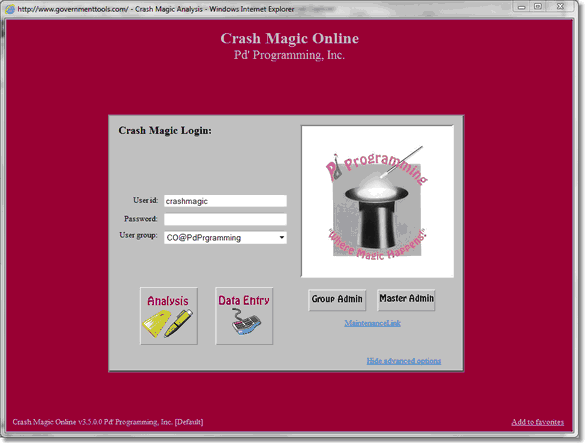
Task: Click the Add to favorites link
Action: coord(537,422)
